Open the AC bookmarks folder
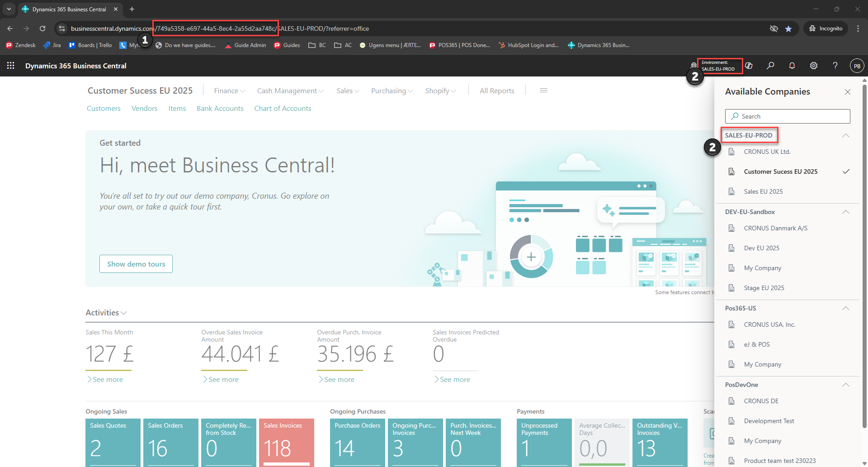Image resolution: width=868 pixels, height=467 pixels. pyautogui.click(x=343, y=45)
